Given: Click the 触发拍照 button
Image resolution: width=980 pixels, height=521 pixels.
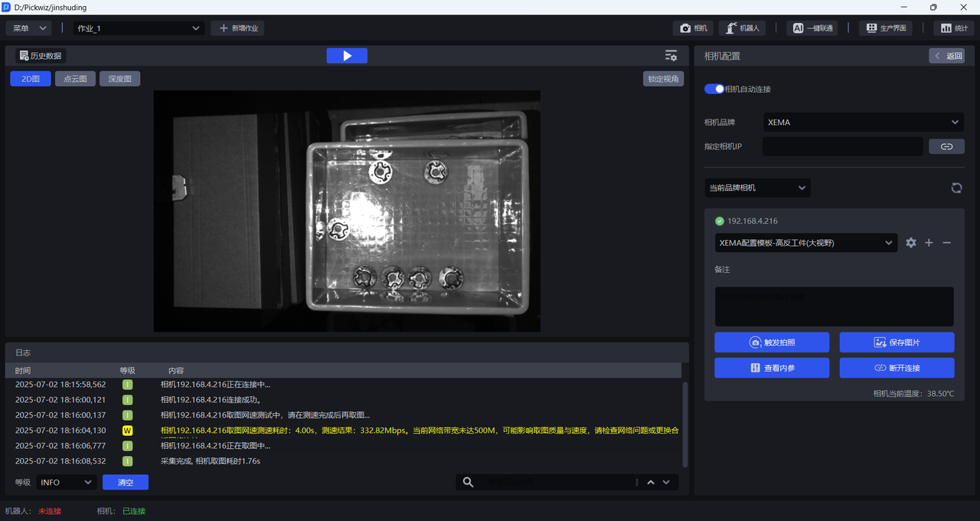Looking at the screenshot, I should click(x=771, y=342).
